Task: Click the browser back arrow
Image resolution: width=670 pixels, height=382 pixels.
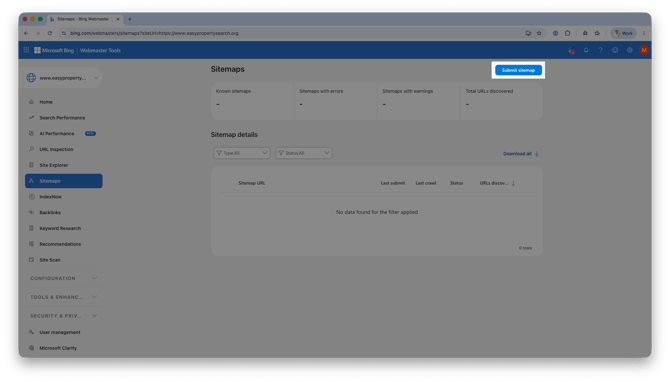Action: (x=26, y=33)
